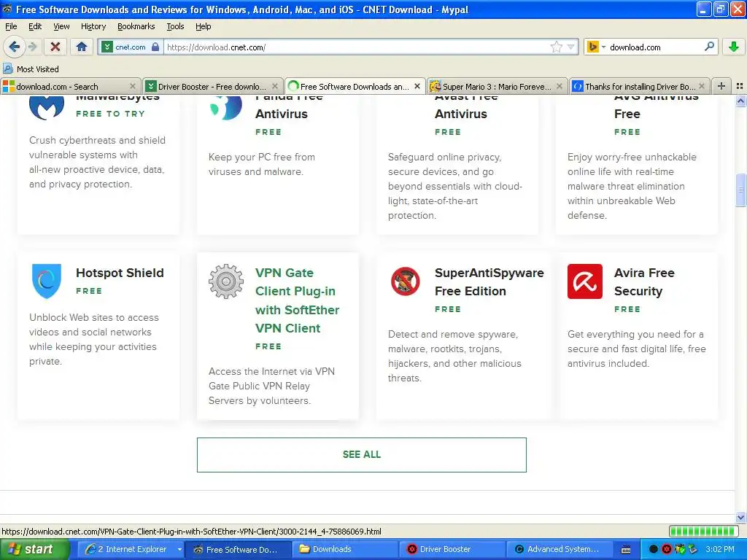747x560 pixels.
Task: Open Hotspot Shield title link
Action: pyautogui.click(x=120, y=273)
